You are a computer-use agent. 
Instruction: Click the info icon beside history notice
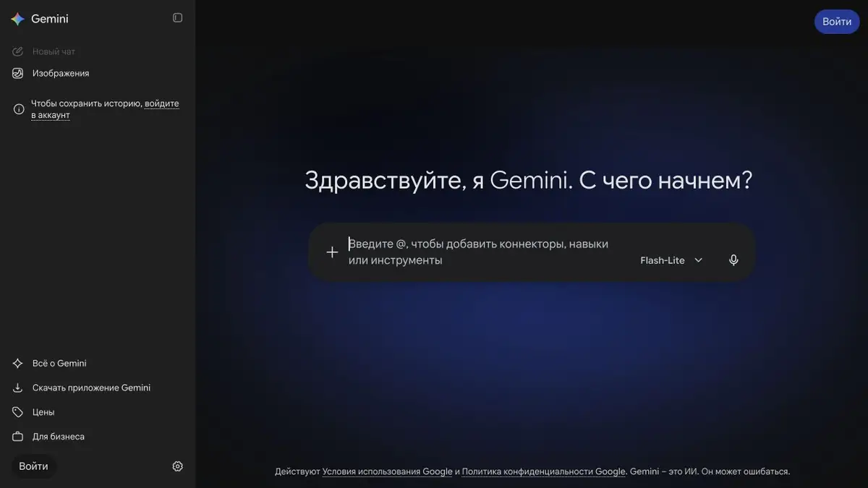19,109
